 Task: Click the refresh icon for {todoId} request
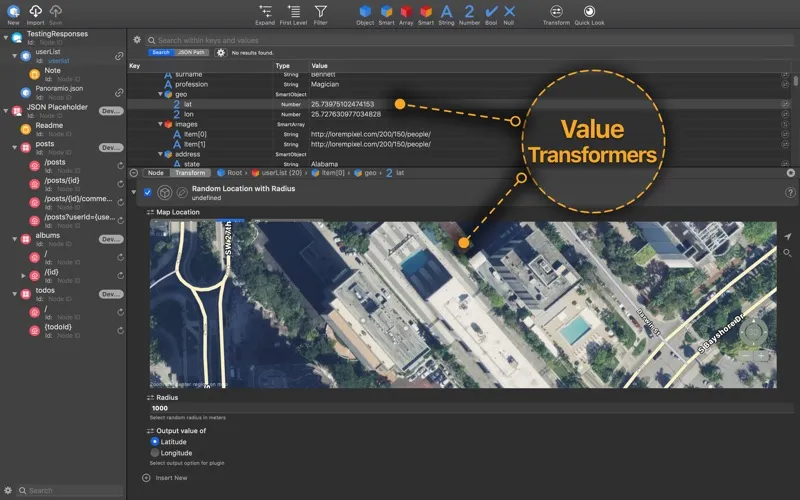tap(120, 331)
